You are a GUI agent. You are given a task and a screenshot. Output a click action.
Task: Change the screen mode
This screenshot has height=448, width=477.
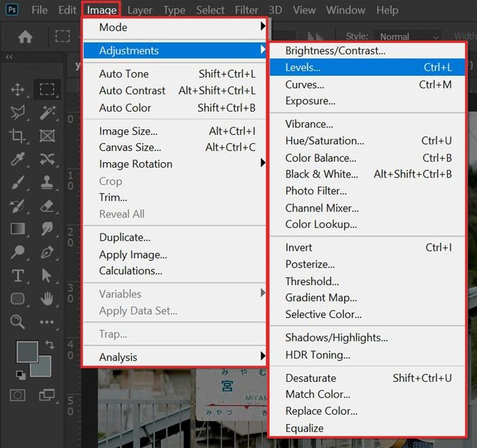pyautogui.click(x=47, y=396)
